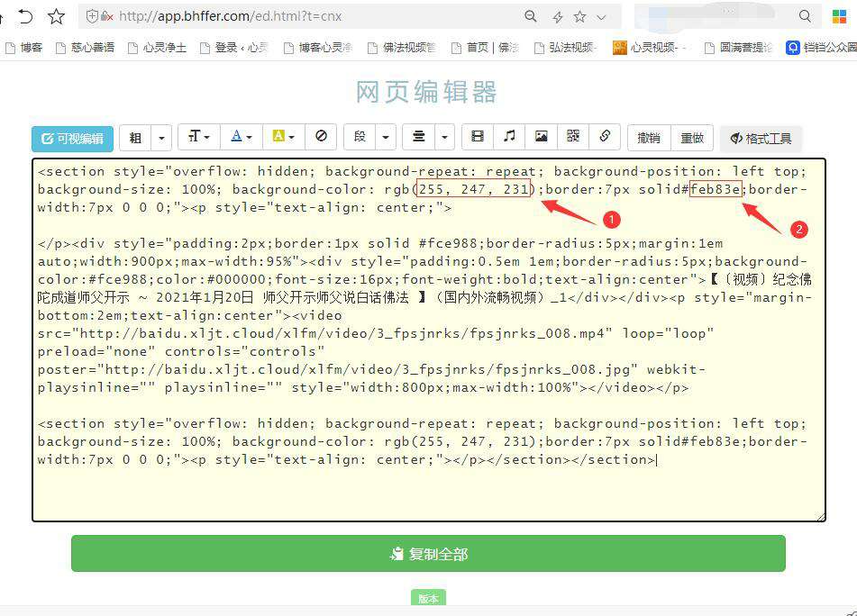Click the code text fpsjnrks_008.mp4
The height and width of the screenshot is (616, 857).
pos(537,333)
